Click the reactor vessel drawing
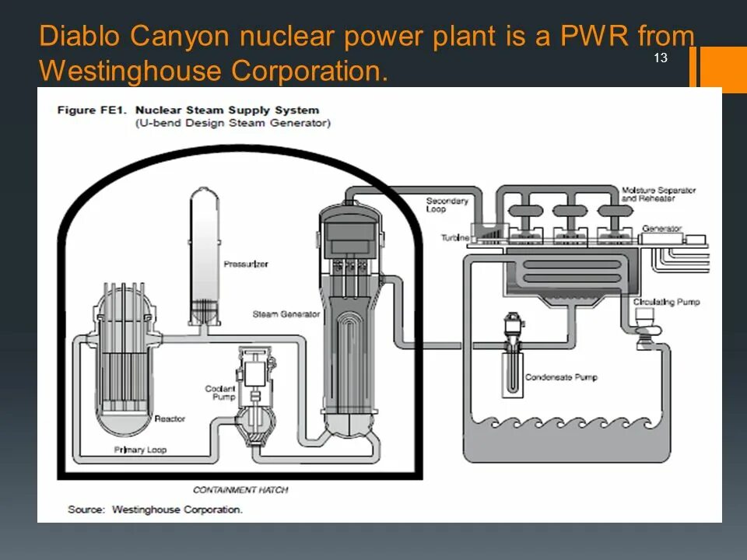This screenshot has height=560, width=747. [x=124, y=359]
